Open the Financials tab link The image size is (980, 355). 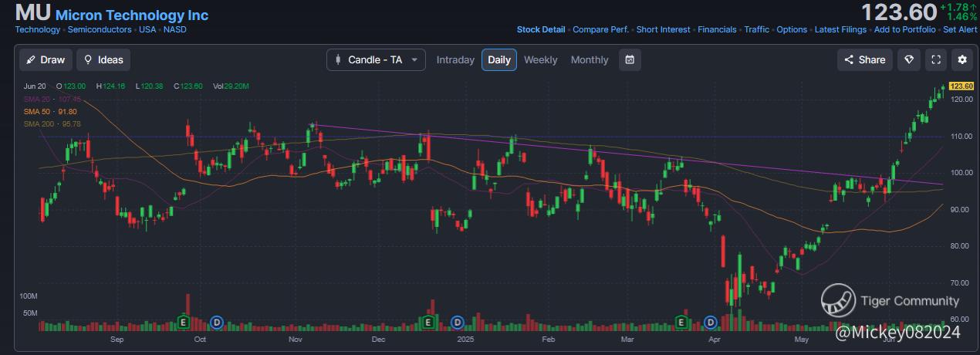tap(717, 29)
